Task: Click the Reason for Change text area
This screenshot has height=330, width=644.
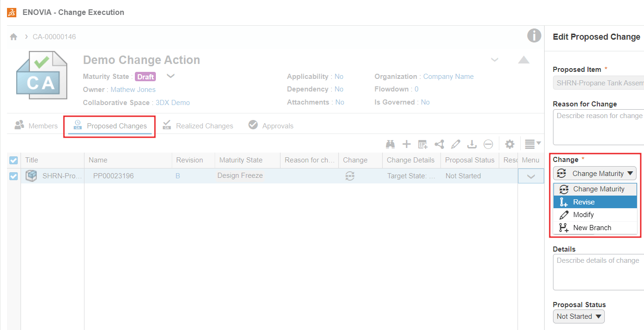Action: pyautogui.click(x=598, y=127)
